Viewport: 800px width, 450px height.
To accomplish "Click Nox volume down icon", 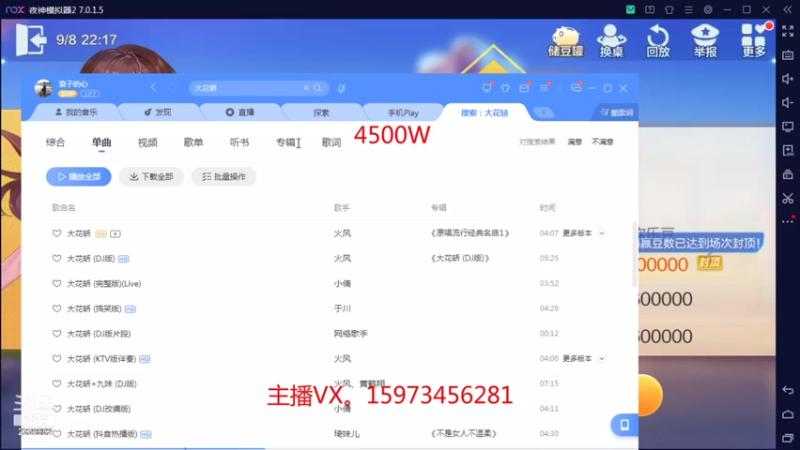I will pyautogui.click(x=788, y=103).
